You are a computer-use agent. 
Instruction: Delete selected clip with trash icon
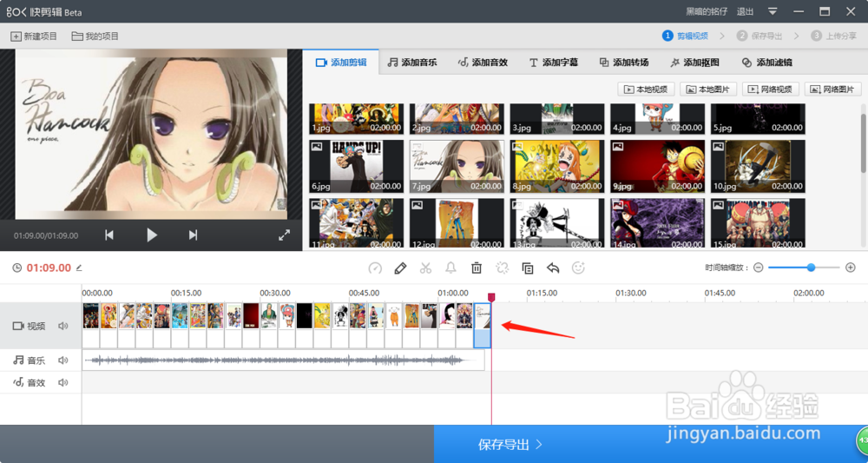pos(476,268)
